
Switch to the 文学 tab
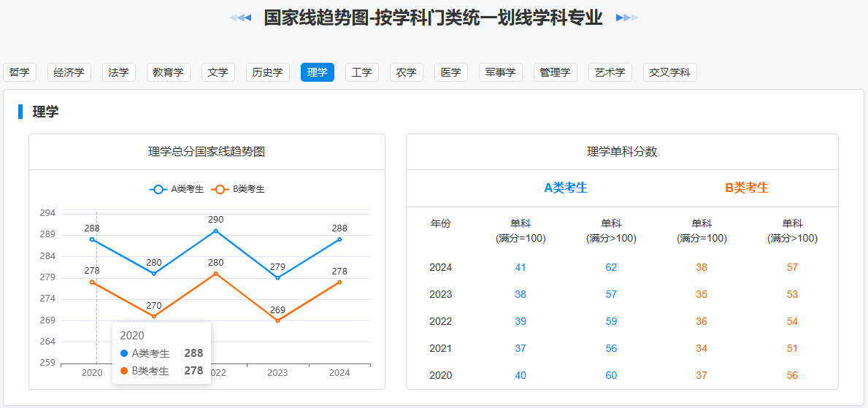tap(218, 72)
